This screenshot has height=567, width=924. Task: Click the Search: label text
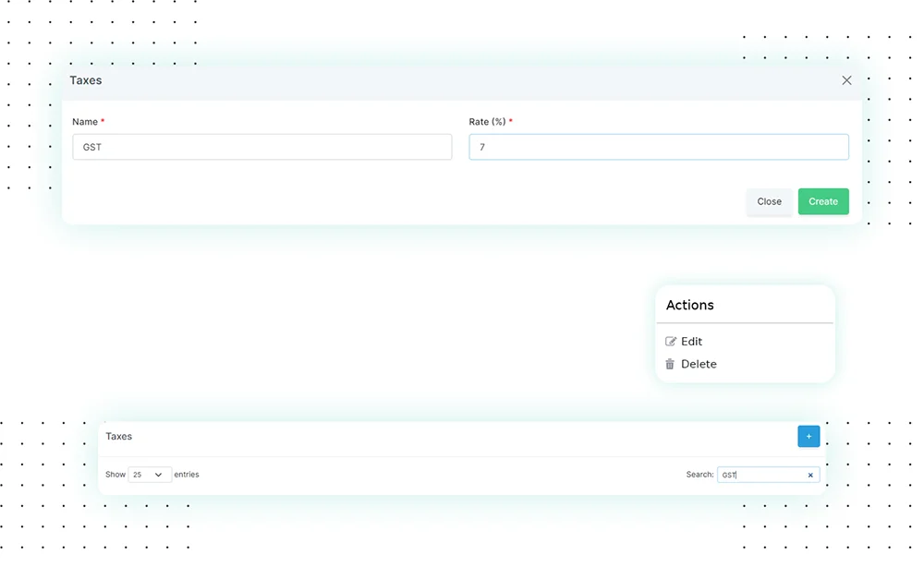(699, 475)
